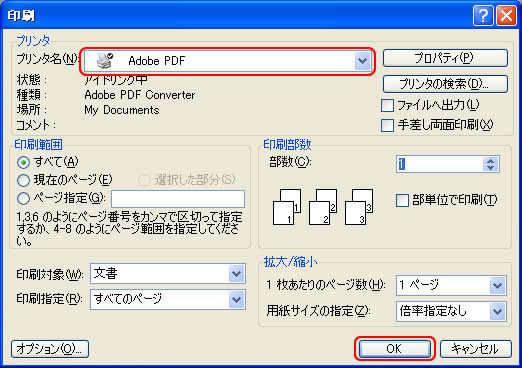Click the プリンタの検索 button

tap(445, 84)
